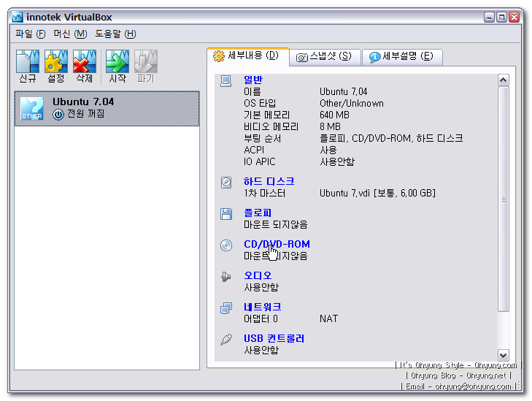The width and height of the screenshot is (532, 401).
Task: Click the Other/Unknown OS type value
Action: [352, 104]
